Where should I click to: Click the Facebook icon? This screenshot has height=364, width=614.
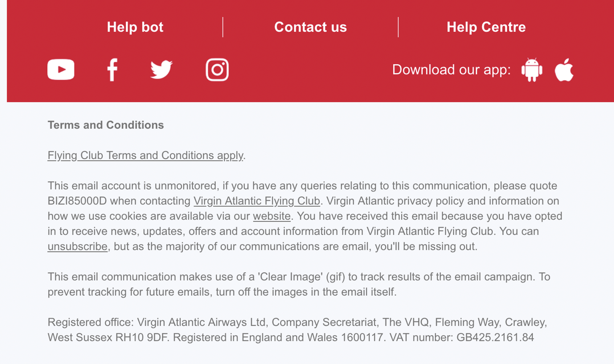[x=112, y=70]
